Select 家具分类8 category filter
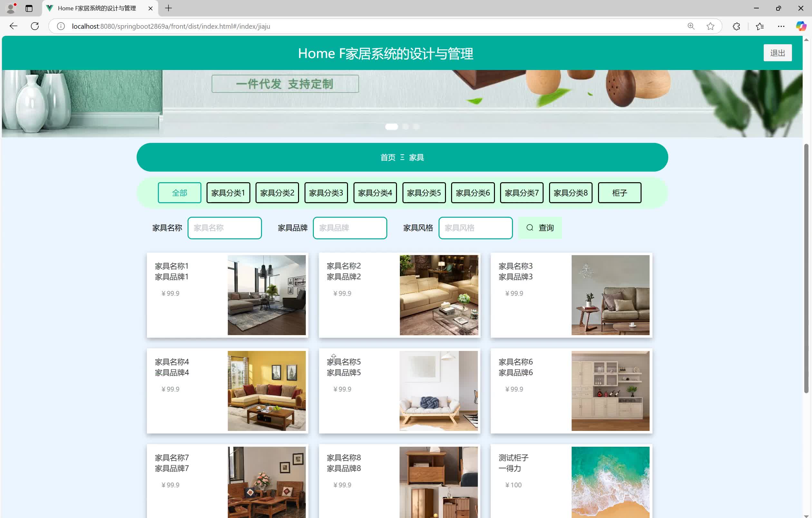The image size is (812, 518). [570, 192]
